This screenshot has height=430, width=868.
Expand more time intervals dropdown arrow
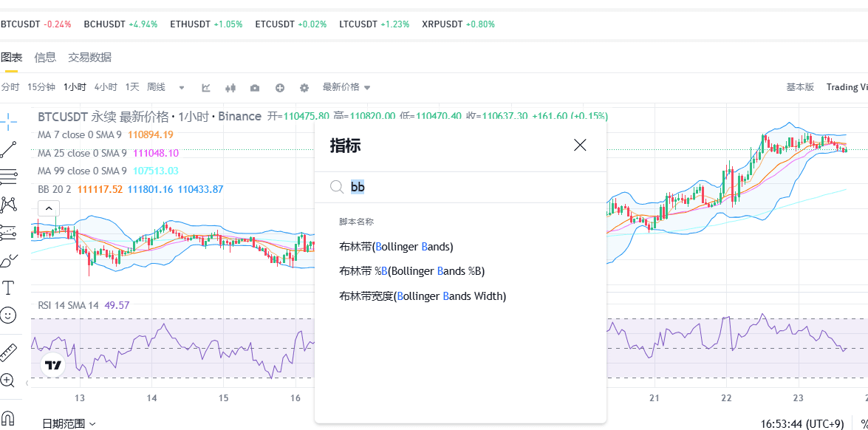click(182, 87)
